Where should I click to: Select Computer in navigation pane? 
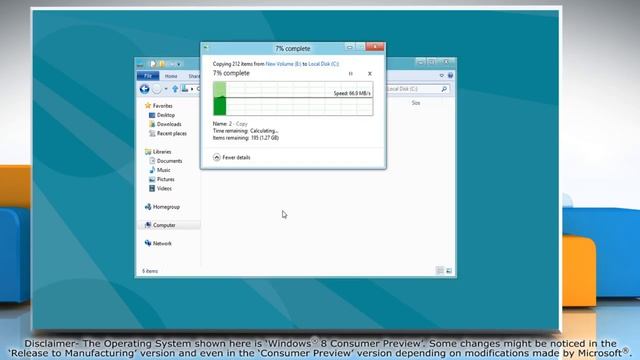point(164,225)
